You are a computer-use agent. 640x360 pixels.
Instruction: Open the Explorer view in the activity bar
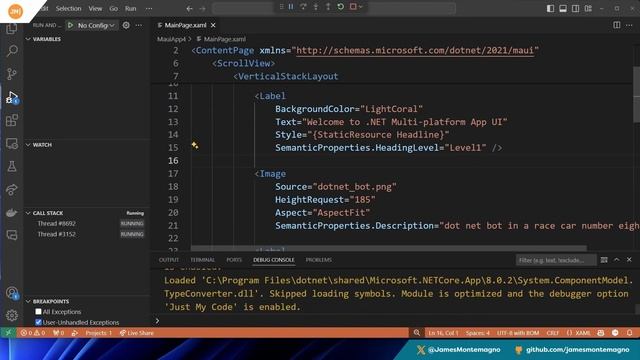[x=12, y=29]
